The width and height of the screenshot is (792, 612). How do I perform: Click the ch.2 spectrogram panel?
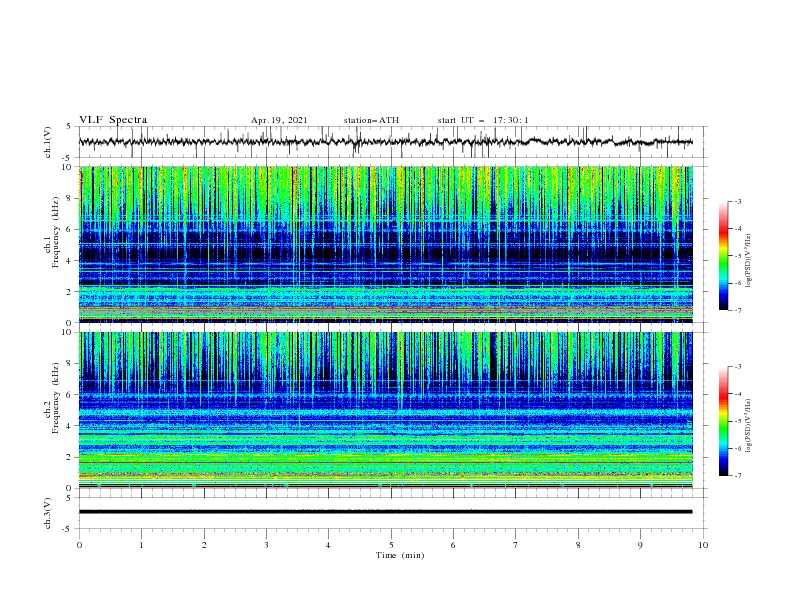point(385,410)
